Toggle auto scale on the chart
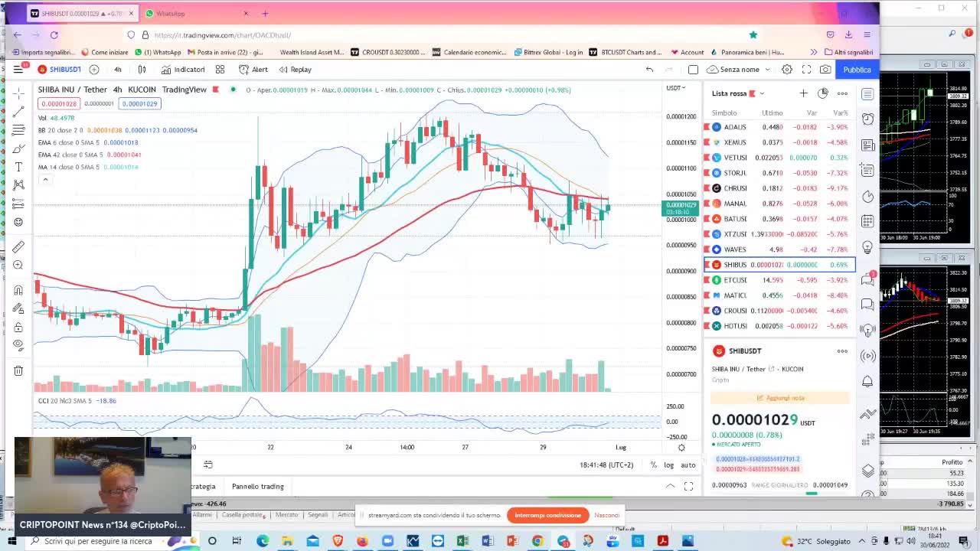The image size is (980, 551). pos(688,465)
